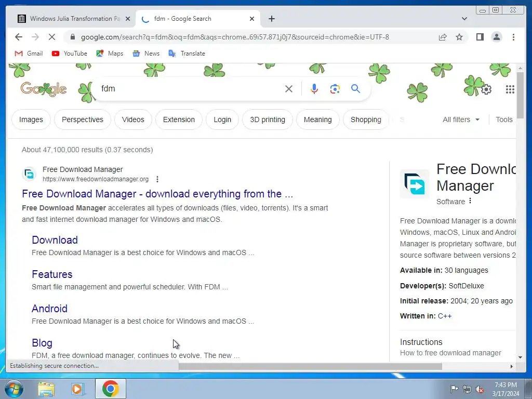Open Gmail bookmark

point(29,54)
